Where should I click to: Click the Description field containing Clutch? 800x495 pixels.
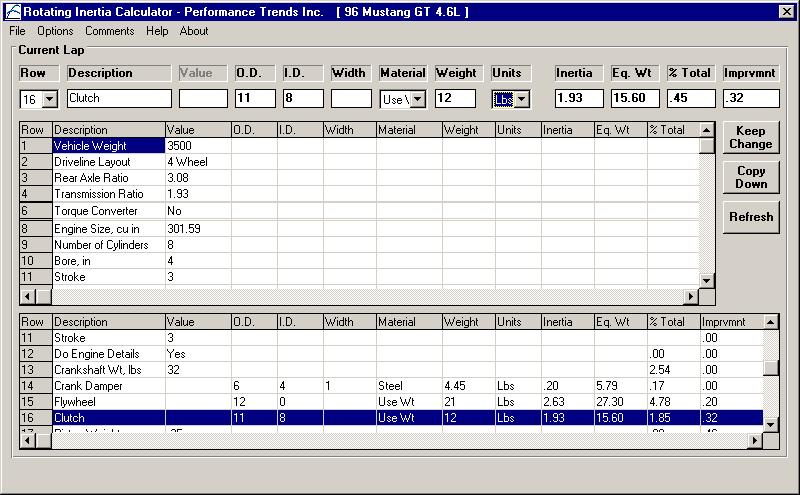pos(119,98)
